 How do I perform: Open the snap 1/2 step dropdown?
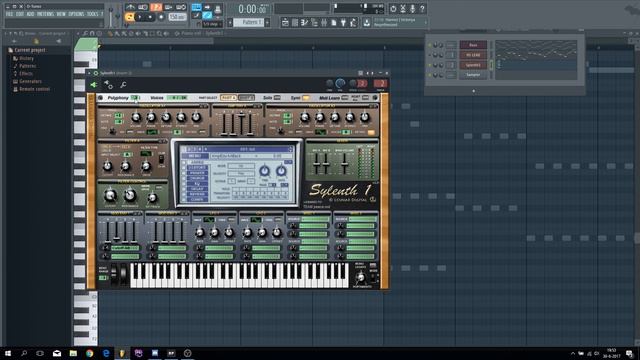(x=212, y=24)
